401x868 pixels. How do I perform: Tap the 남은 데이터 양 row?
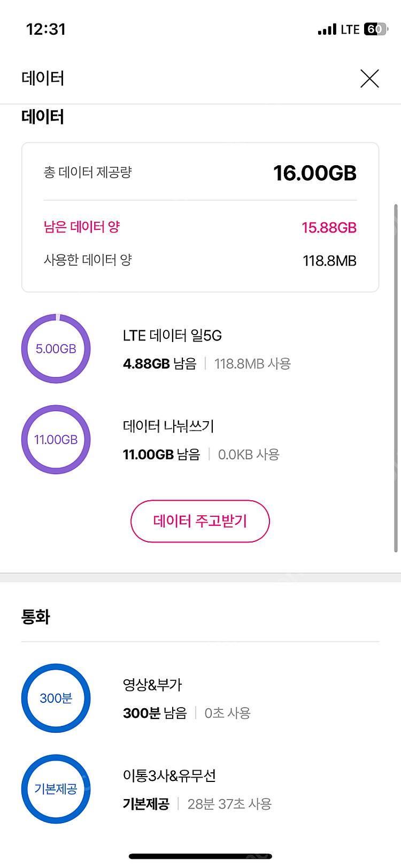200,228
